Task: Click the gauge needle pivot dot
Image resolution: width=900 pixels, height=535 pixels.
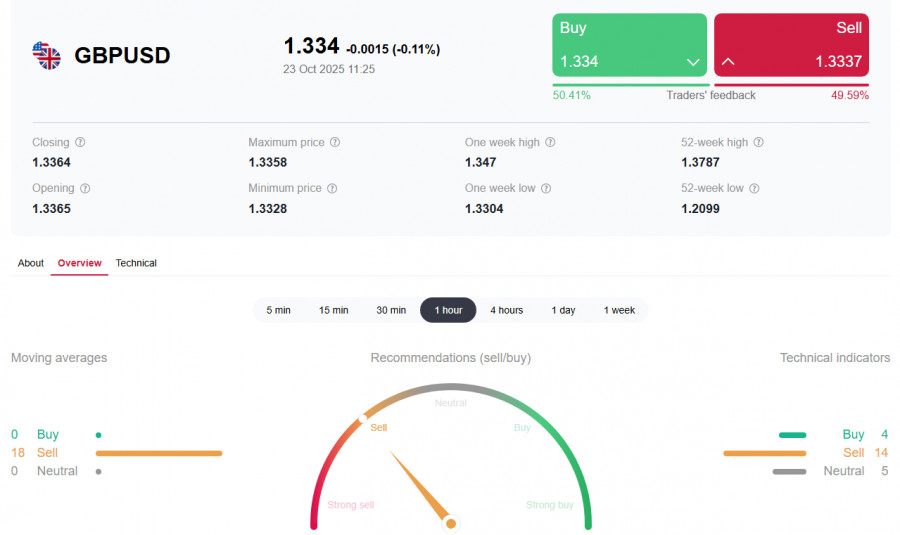Action: [451, 523]
